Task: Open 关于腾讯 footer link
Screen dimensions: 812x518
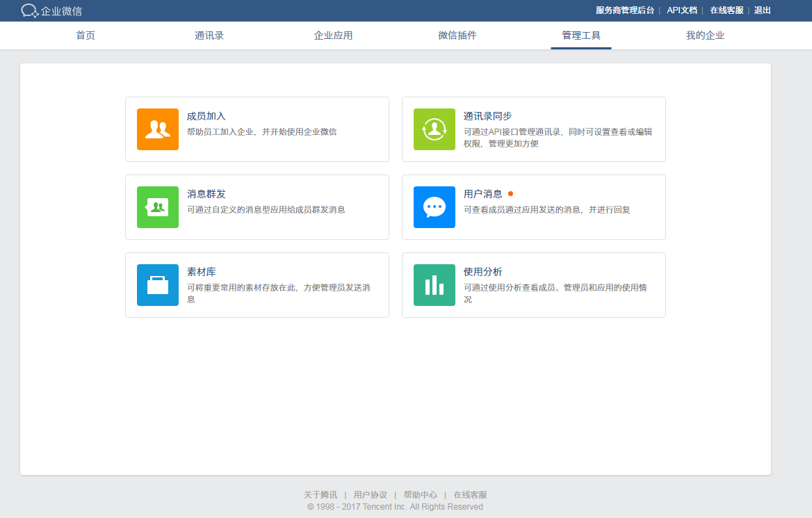Action: [320, 494]
